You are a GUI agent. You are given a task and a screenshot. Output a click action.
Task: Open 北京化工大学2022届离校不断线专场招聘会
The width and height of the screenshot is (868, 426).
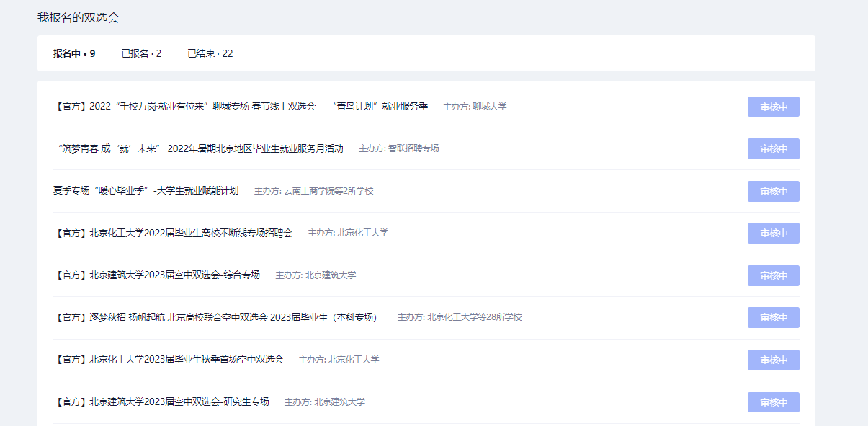(x=174, y=233)
